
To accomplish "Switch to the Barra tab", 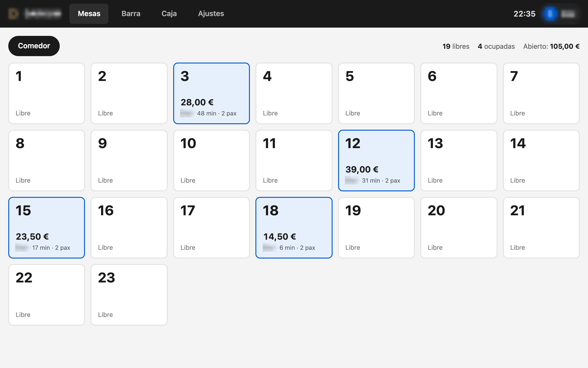I will click(131, 14).
